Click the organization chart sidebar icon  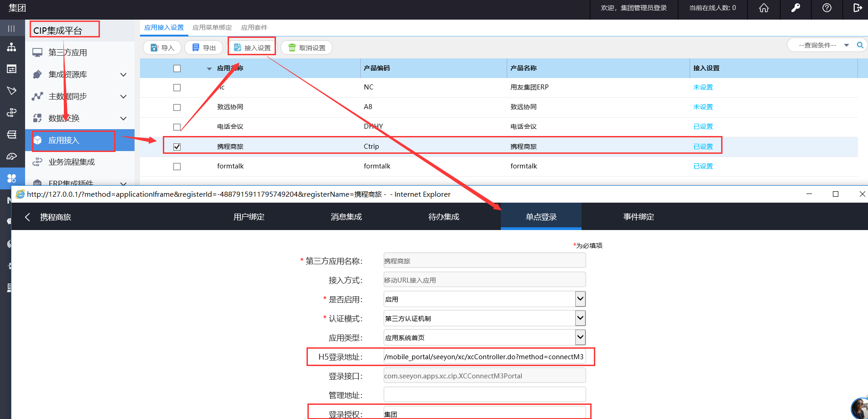pyautogui.click(x=11, y=47)
